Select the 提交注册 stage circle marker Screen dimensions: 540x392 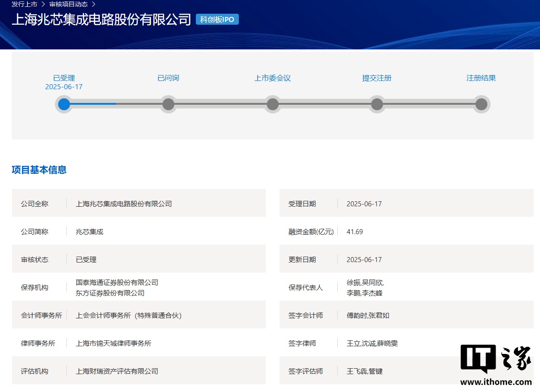coord(377,104)
